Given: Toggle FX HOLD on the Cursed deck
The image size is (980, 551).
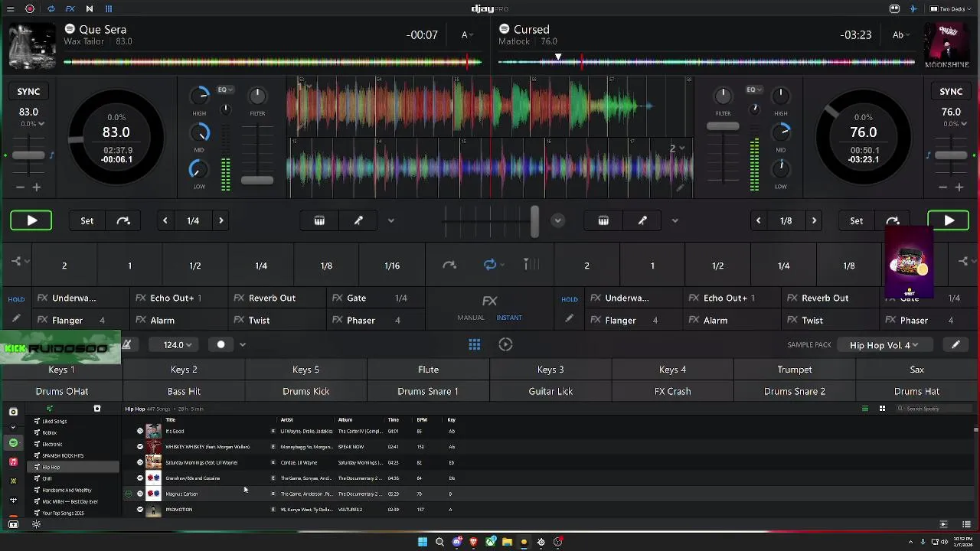Looking at the screenshot, I should 570,299.
